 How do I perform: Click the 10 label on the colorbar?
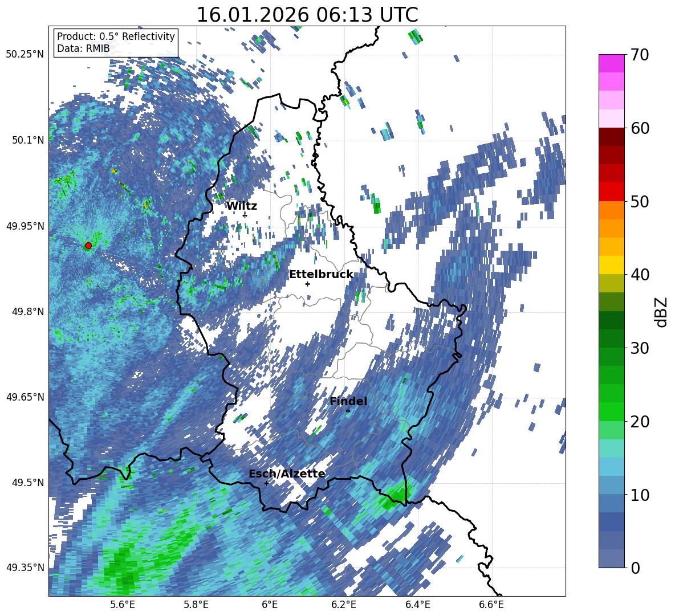[x=639, y=495]
